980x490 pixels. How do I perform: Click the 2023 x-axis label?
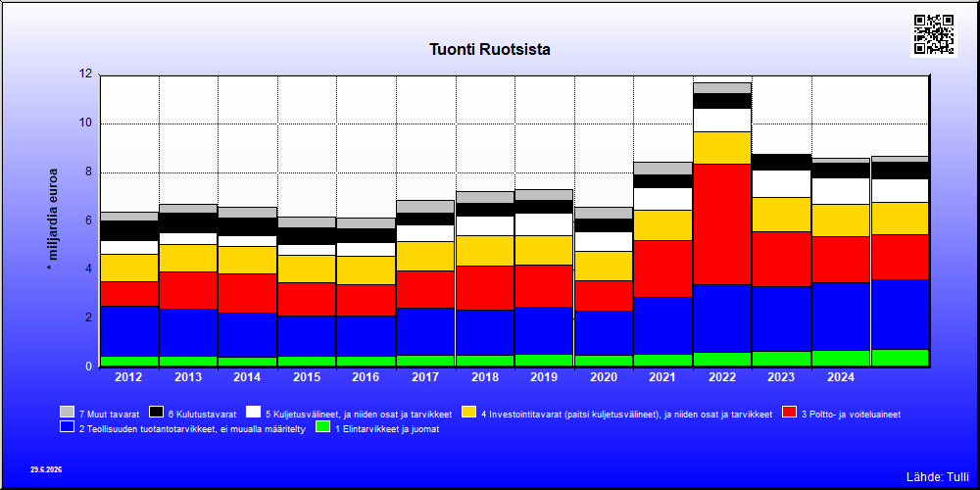click(781, 377)
